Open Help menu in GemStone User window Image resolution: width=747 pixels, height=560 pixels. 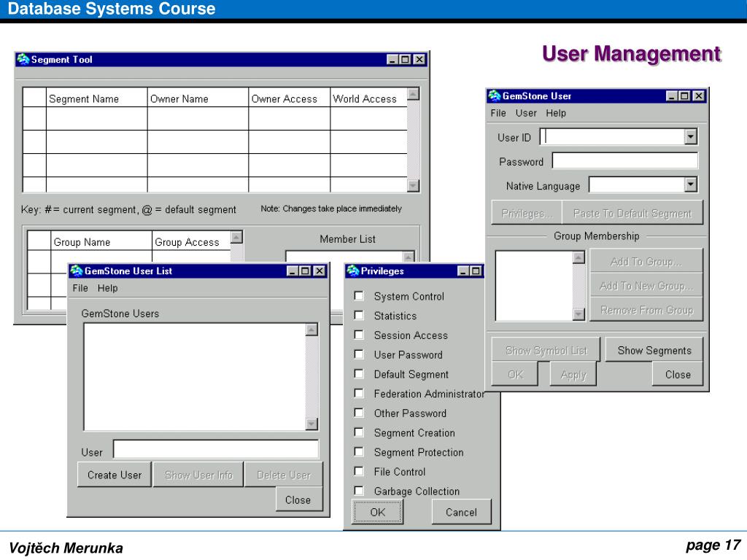coord(556,113)
